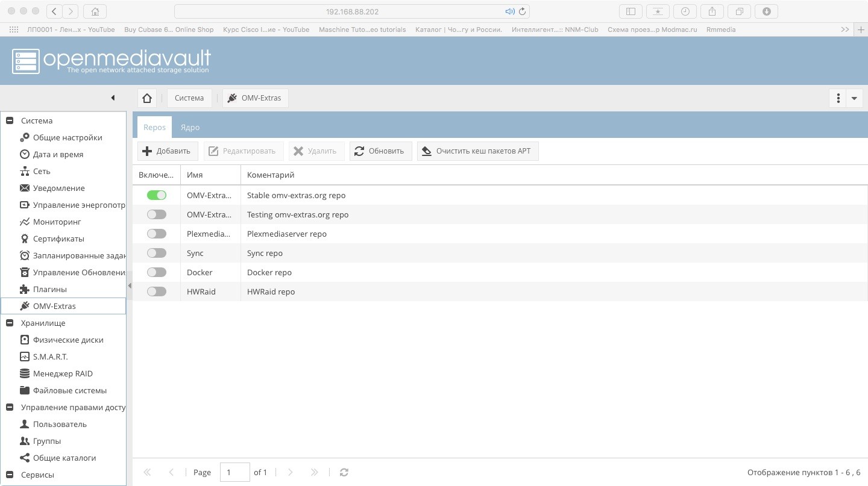The height and width of the screenshot is (486, 868).
Task: Select the Docker repo row name
Action: [200, 272]
